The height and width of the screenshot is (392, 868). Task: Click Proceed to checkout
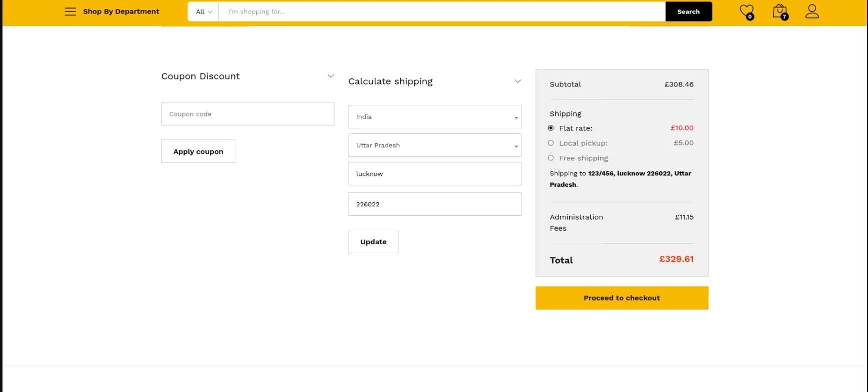tap(622, 298)
